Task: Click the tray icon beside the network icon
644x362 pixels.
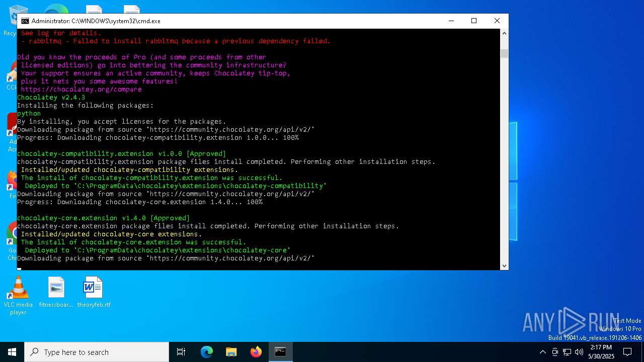Action: (x=555, y=352)
